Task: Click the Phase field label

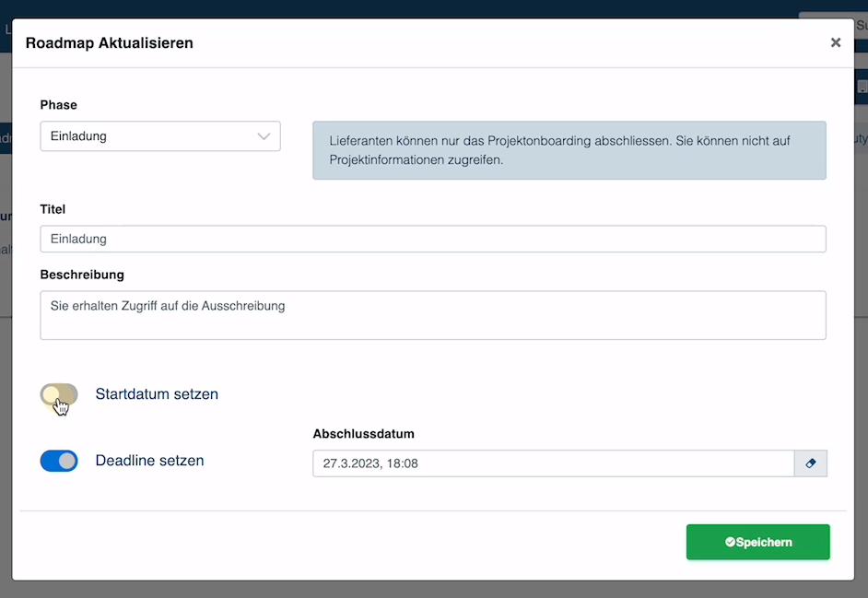Action: pos(58,105)
